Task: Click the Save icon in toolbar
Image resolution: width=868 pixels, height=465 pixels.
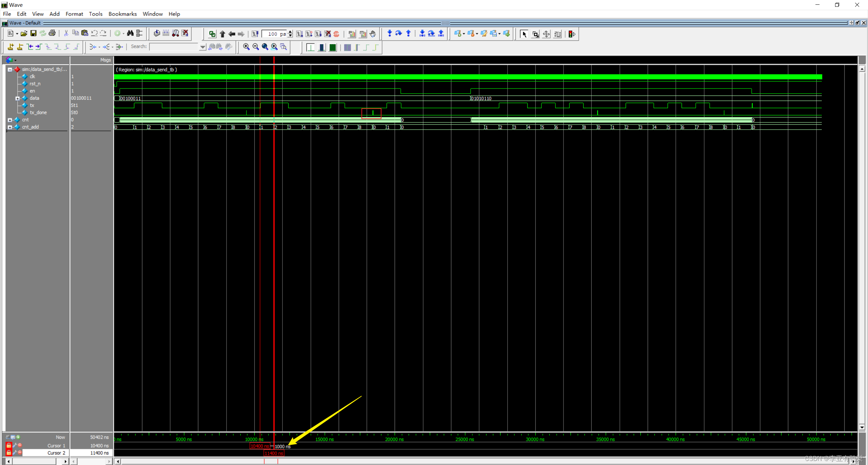Action: (33, 33)
